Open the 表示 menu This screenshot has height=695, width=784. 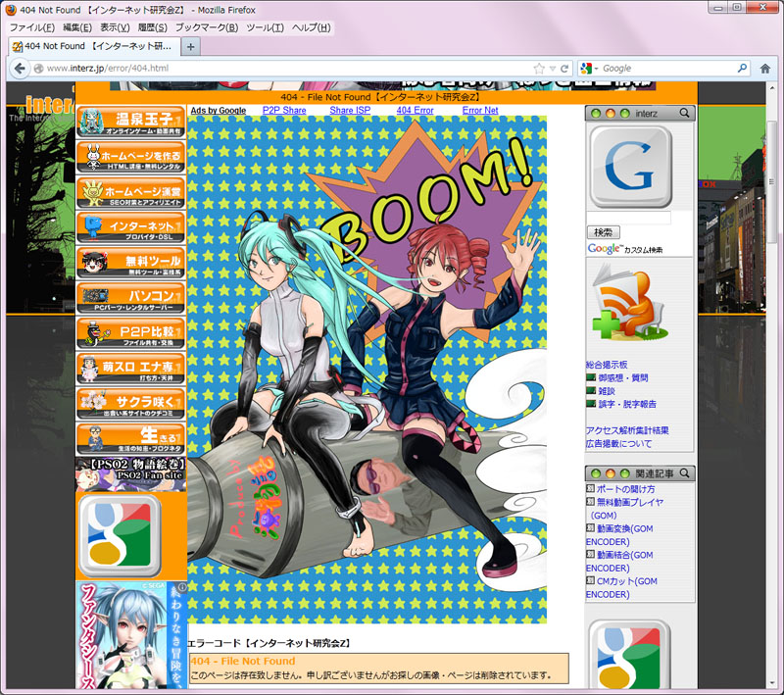click(x=115, y=27)
